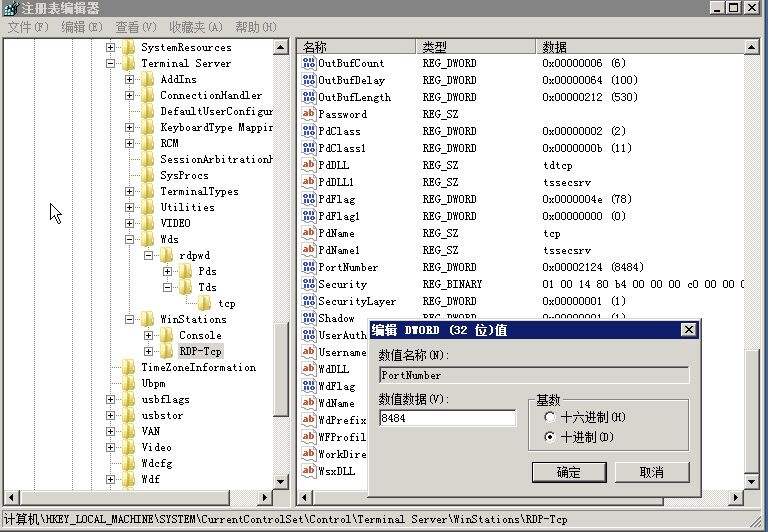This screenshot has height=532, width=768.
Task: Click the Password string value icon
Action: click(x=309, y=114)
